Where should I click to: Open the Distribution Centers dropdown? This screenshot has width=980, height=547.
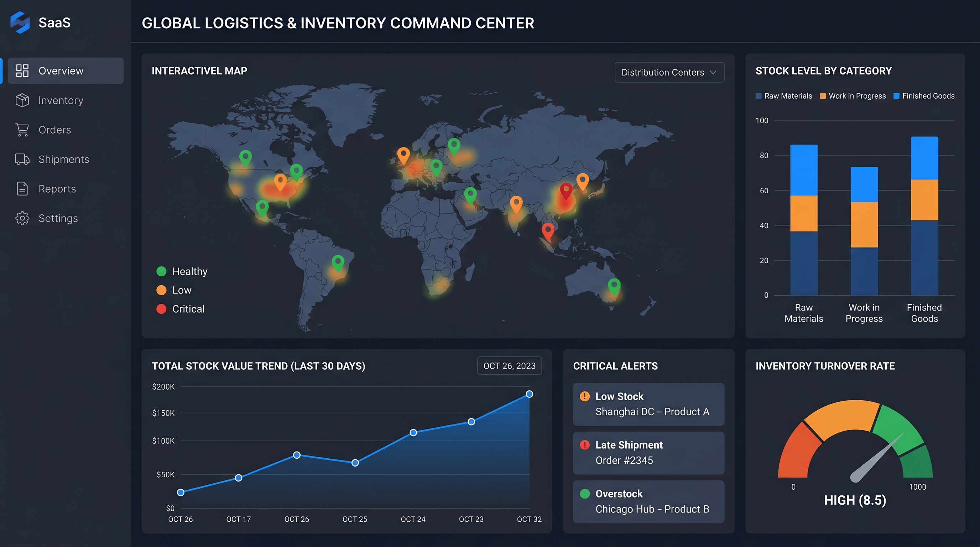point(669,72)
